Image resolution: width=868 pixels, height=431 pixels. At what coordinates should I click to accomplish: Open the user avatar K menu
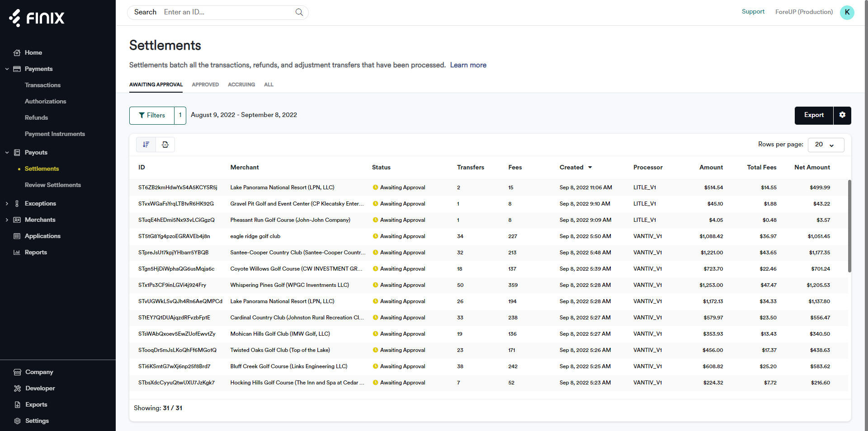(847, 12)
